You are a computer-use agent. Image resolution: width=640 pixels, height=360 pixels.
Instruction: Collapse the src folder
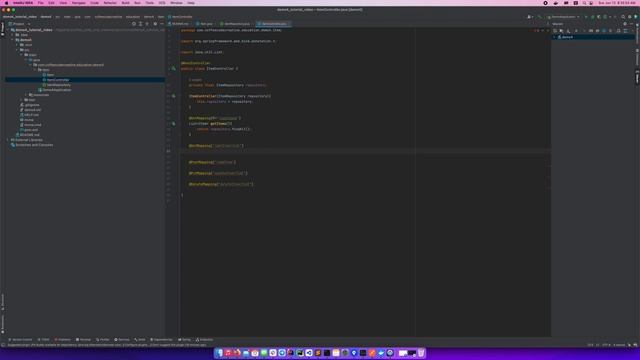tap(17, 50)
